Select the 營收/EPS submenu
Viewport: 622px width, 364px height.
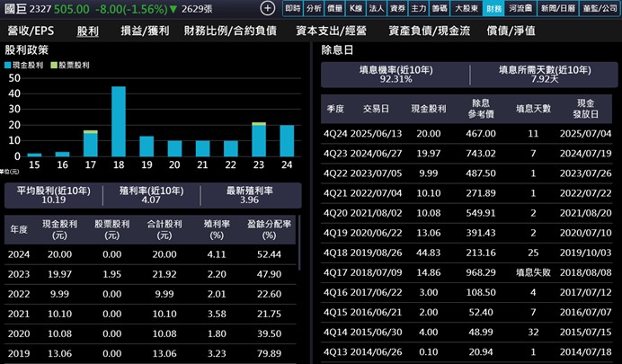[x=31, y=31]
